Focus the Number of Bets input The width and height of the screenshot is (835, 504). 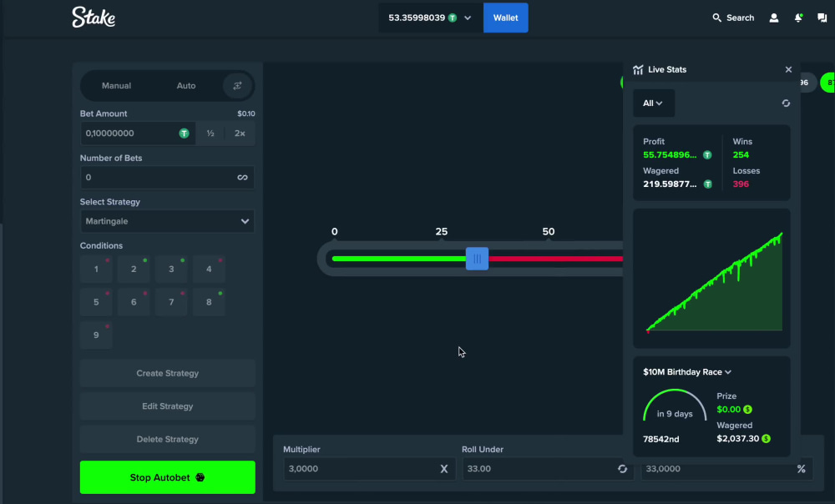(167, 177)
